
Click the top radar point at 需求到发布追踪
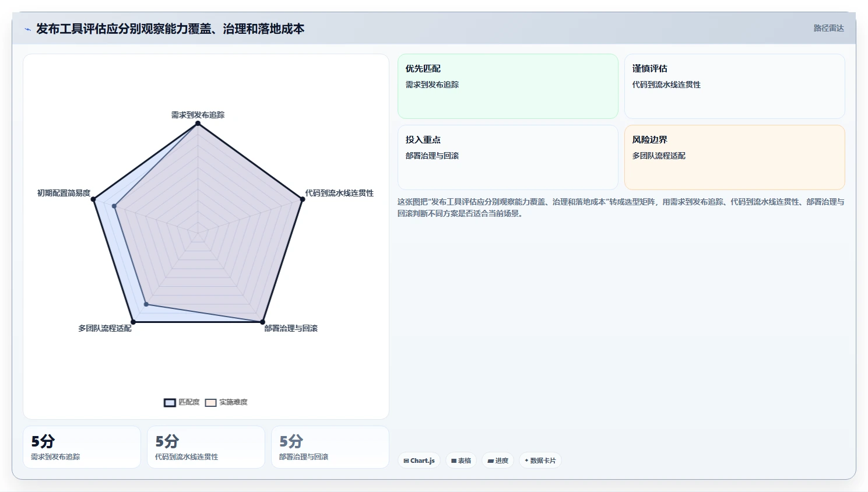[x=198, y=124]
